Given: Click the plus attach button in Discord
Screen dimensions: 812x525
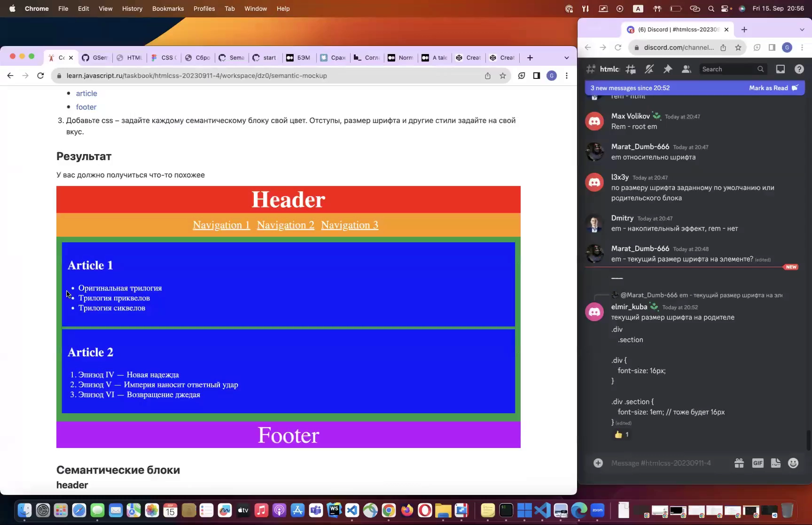Looking at the screenshot, I should (x=598, y=463).
